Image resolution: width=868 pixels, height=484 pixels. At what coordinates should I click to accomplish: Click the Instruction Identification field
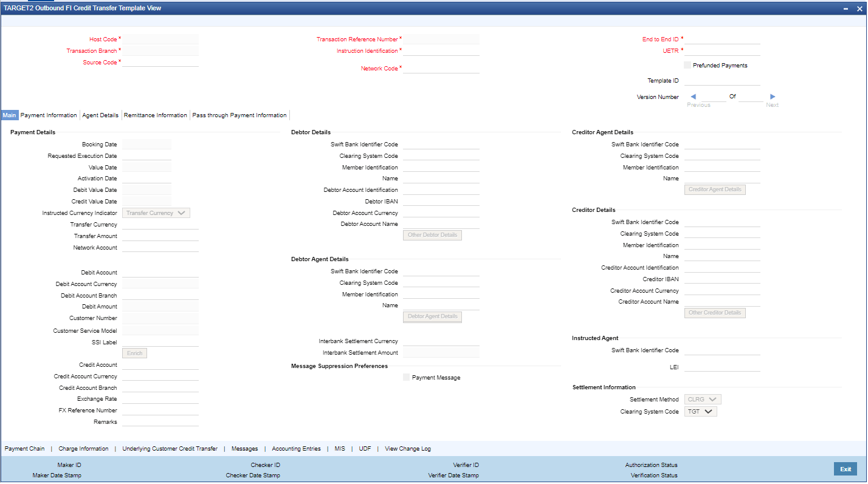[x=441, y=50]
